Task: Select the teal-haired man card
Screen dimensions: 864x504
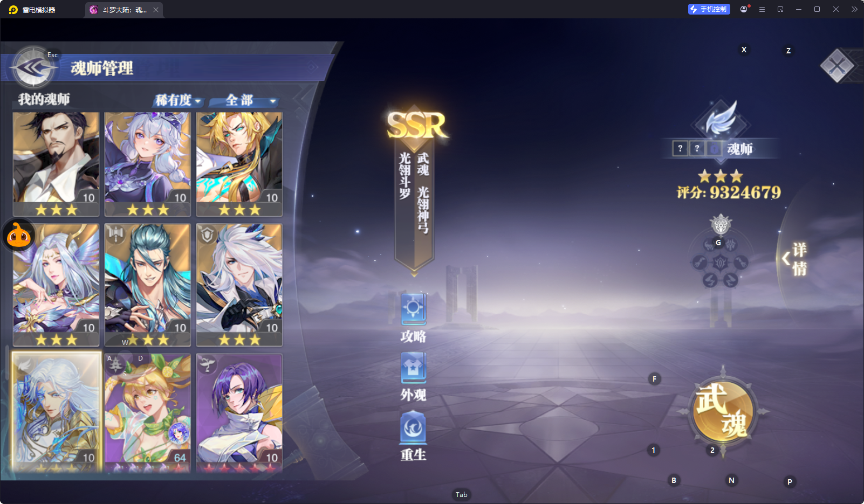Action: click(x=148, y=285)
